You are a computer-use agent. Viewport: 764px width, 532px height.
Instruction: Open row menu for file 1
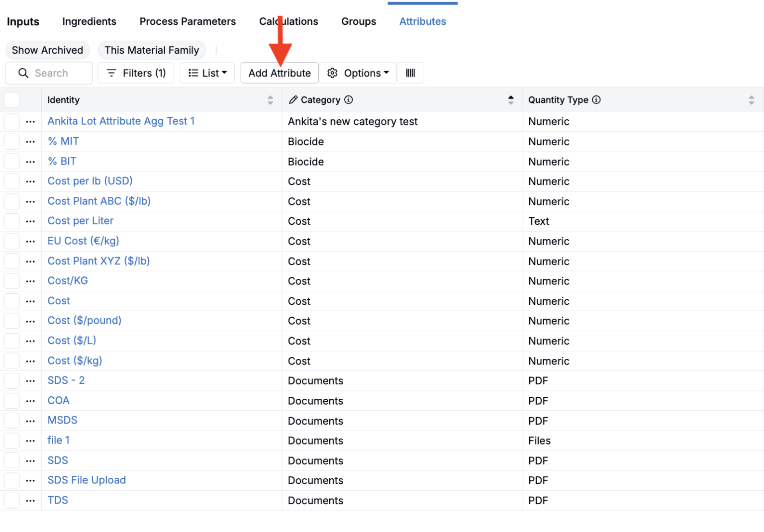[30, 441]
